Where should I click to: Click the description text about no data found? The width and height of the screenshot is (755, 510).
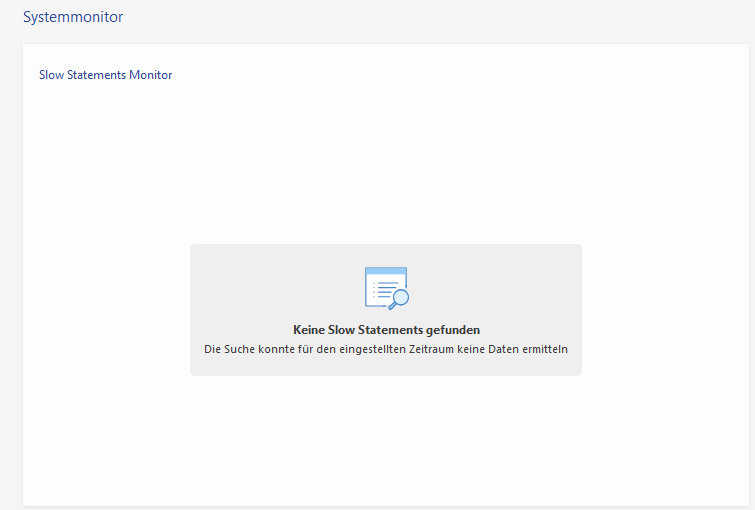click(386, 349)
